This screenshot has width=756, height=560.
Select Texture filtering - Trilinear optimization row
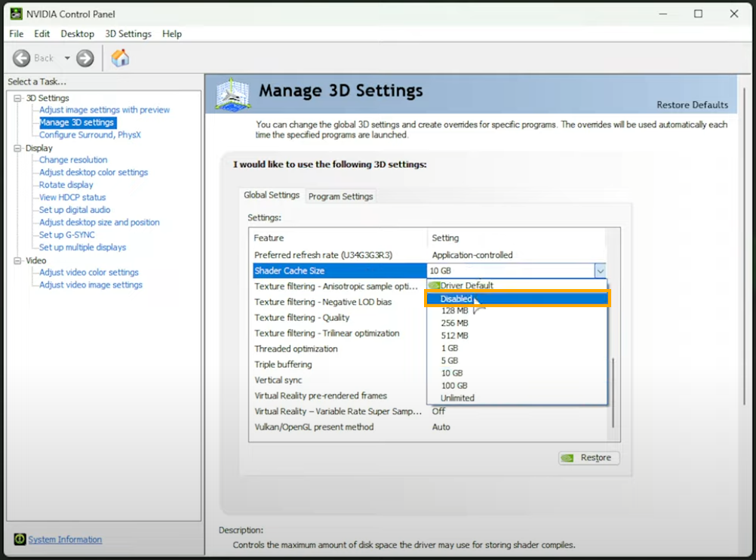click(340, 334)
